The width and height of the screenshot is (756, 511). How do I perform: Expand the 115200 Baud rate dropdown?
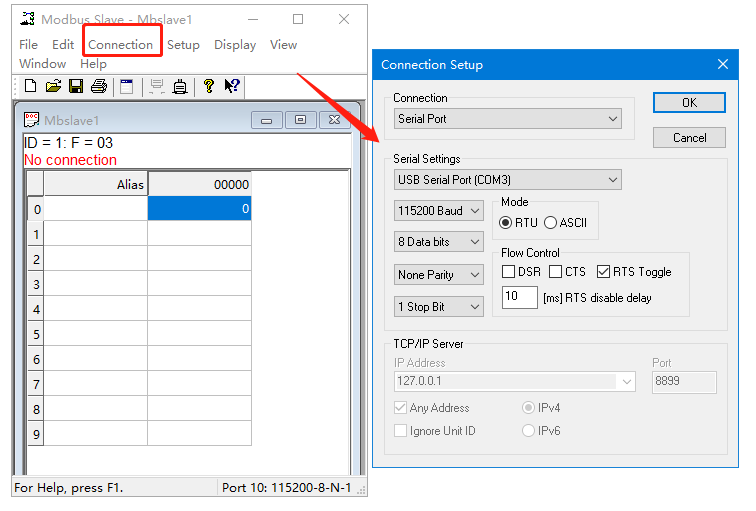click(x=439, y=211)
